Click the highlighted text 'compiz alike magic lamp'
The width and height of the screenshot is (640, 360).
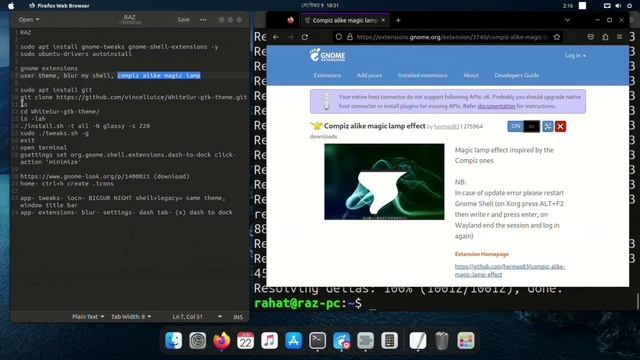coord(159,76)
